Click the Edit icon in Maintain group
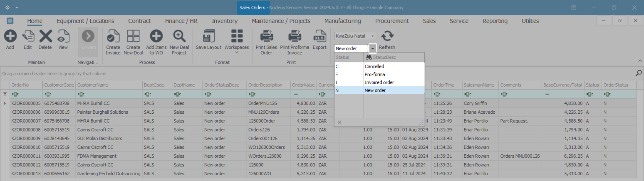Screen dimensions: 644x181 coord(28,36)
